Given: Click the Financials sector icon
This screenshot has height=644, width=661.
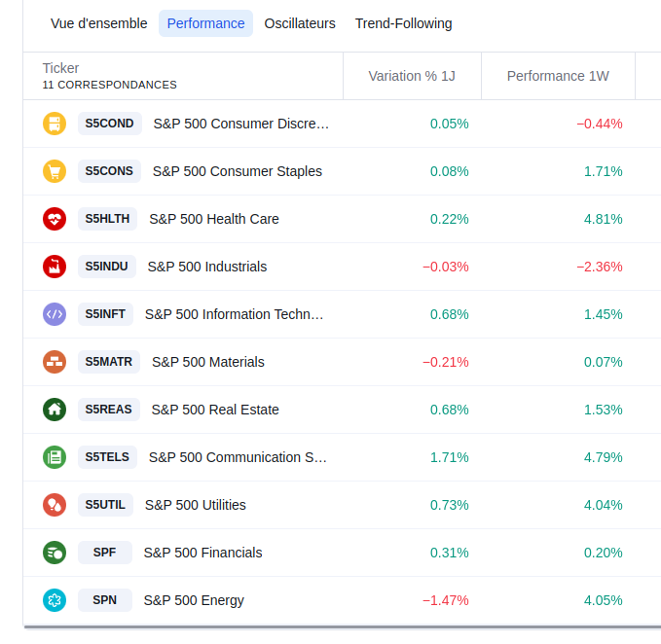Looking at the screenshot, I should point(55,553).
